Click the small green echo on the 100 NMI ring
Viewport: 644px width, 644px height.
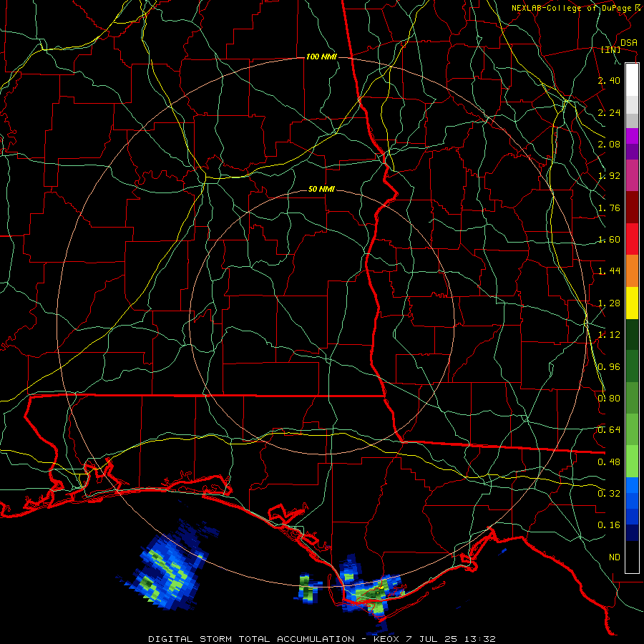pos(307,588)
